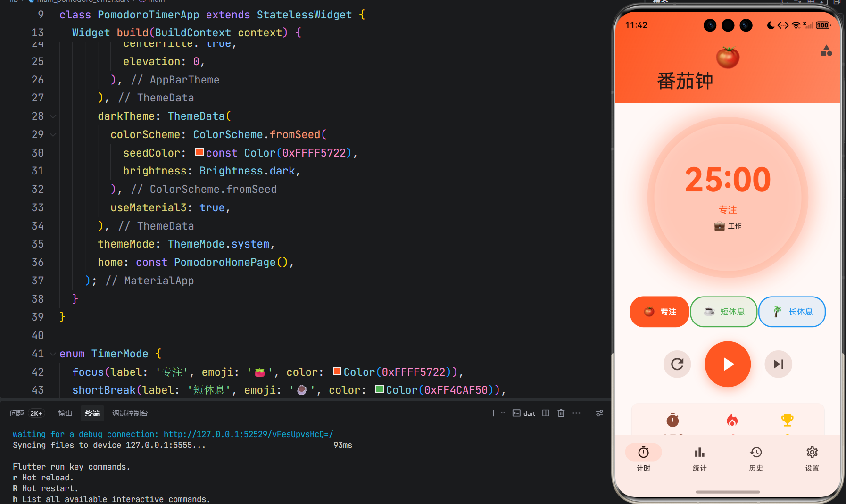Image resolution: width=846 pixels, height=504 pixels.
Task: Click the PomodoroHomePage() reference on line 36
Action: [x=231, y=263]
